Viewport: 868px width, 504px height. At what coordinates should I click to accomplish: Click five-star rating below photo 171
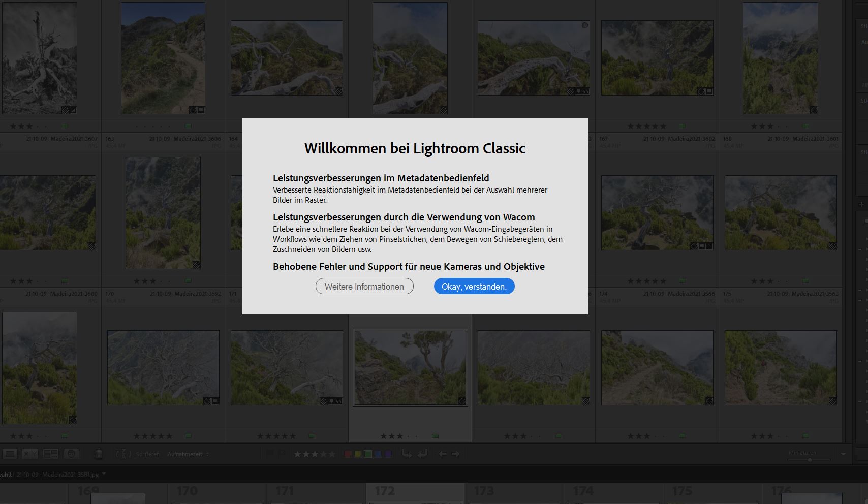[276, 436]
